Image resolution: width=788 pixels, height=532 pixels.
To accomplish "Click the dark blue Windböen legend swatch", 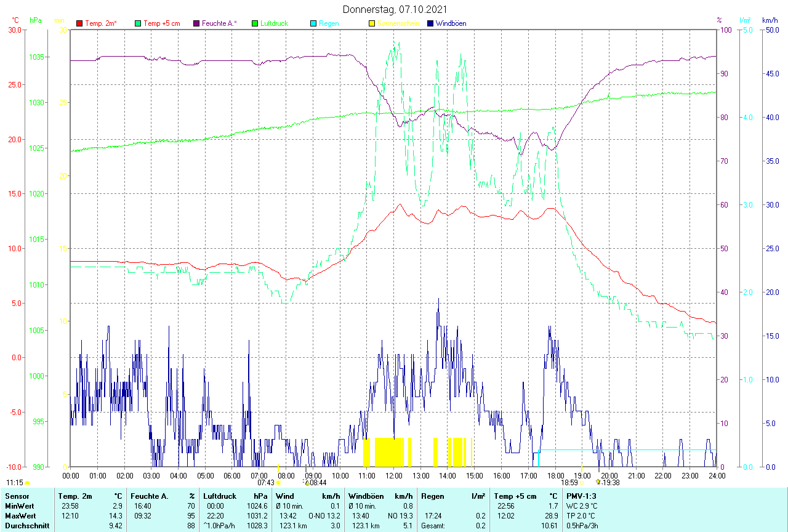I will click(x=430, y=23).
